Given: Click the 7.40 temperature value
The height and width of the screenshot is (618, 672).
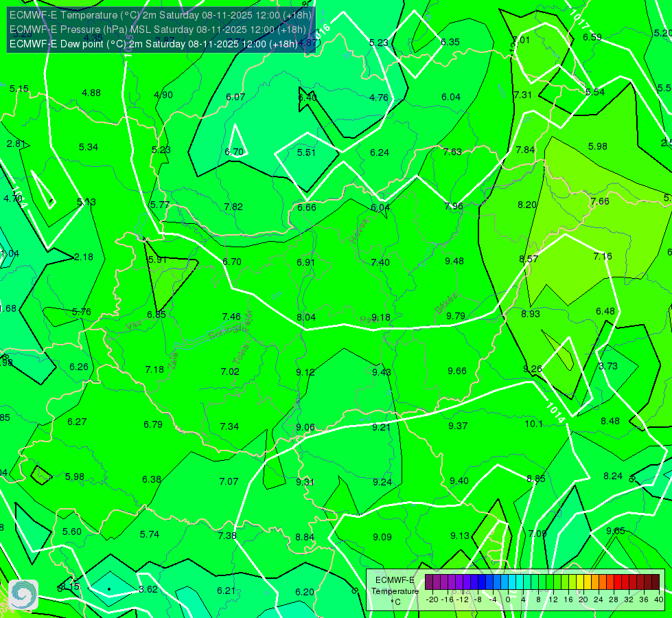Looking at the screenshot, I should pos(380,262).
